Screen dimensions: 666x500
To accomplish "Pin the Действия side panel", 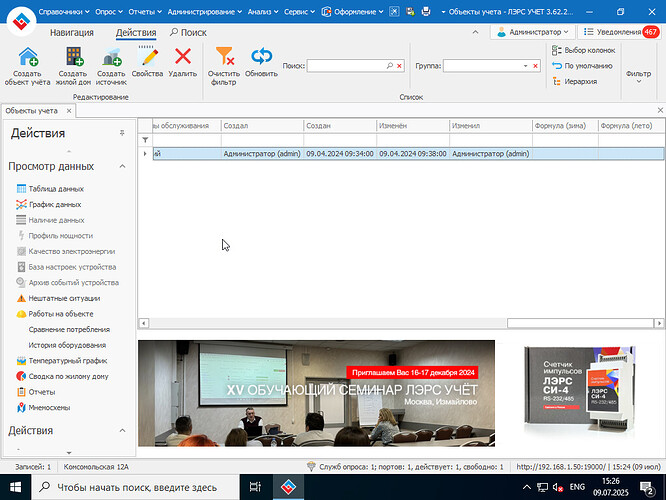I will click(122, 133).
